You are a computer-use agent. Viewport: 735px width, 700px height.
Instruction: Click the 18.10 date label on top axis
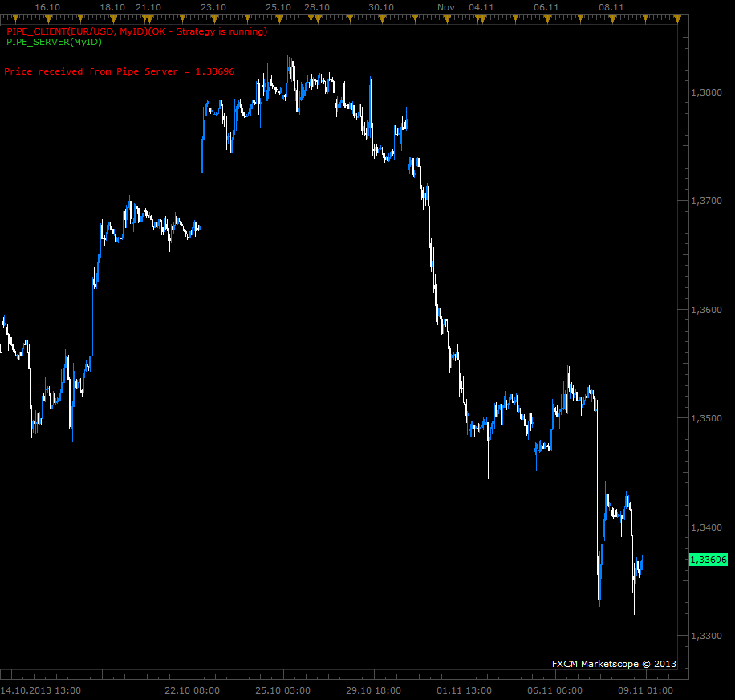tap(112, 7)
